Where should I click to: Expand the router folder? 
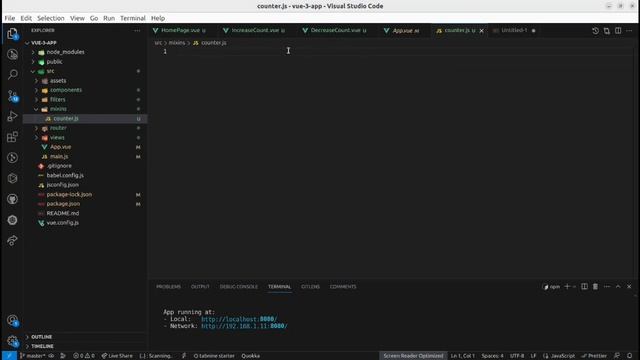[x=58, y=128]
